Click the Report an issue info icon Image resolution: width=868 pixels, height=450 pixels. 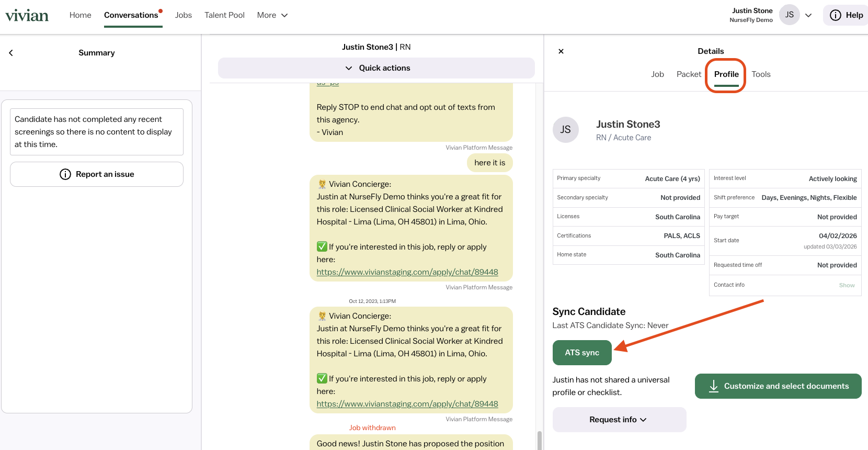(65, 174)
